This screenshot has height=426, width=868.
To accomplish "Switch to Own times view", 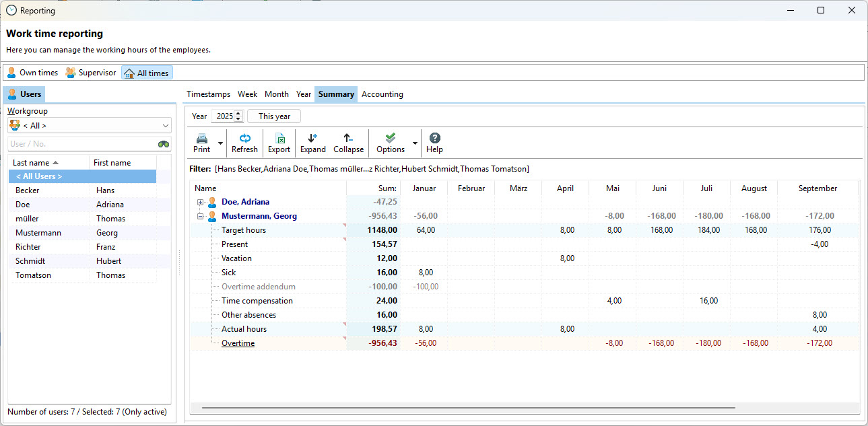I will tap(32, 73).
